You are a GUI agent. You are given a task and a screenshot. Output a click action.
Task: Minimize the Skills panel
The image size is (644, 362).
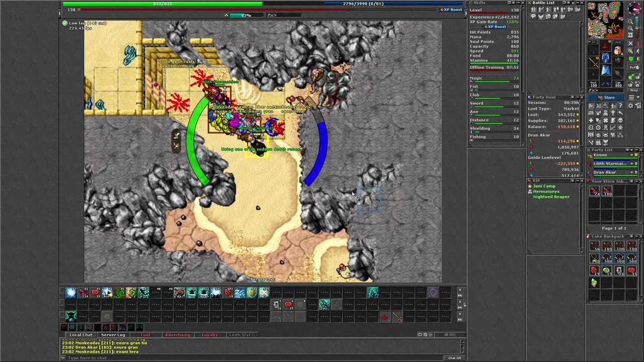[x=519, y=3]
